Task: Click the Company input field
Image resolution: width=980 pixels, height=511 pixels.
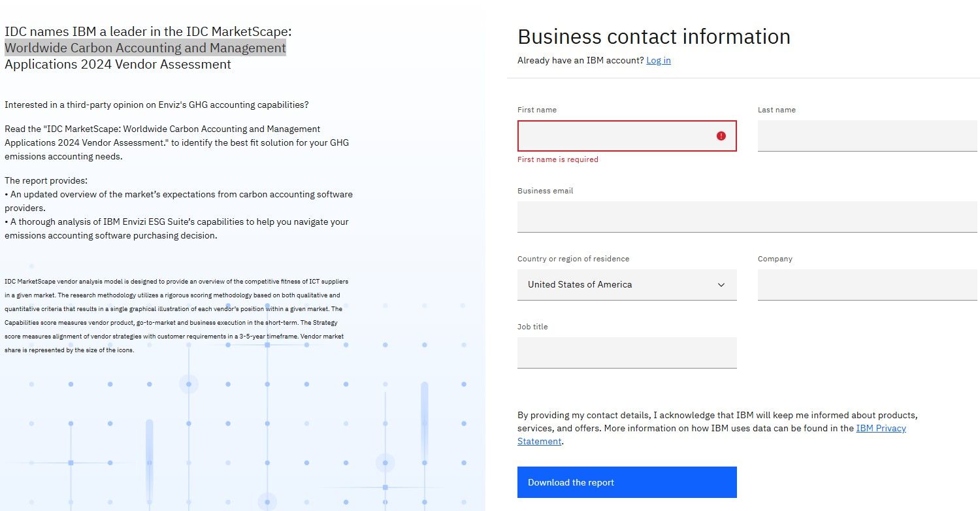Action: pos(866,284)
